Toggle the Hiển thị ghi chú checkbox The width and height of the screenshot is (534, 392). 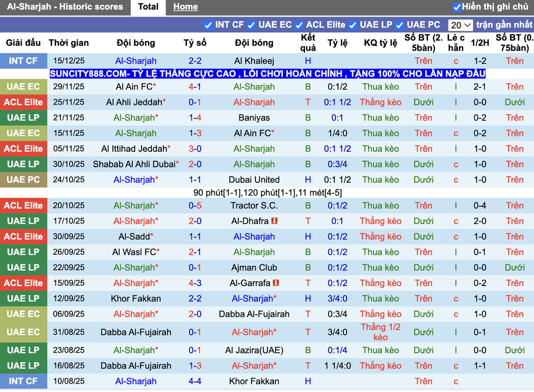pos(457,7)
